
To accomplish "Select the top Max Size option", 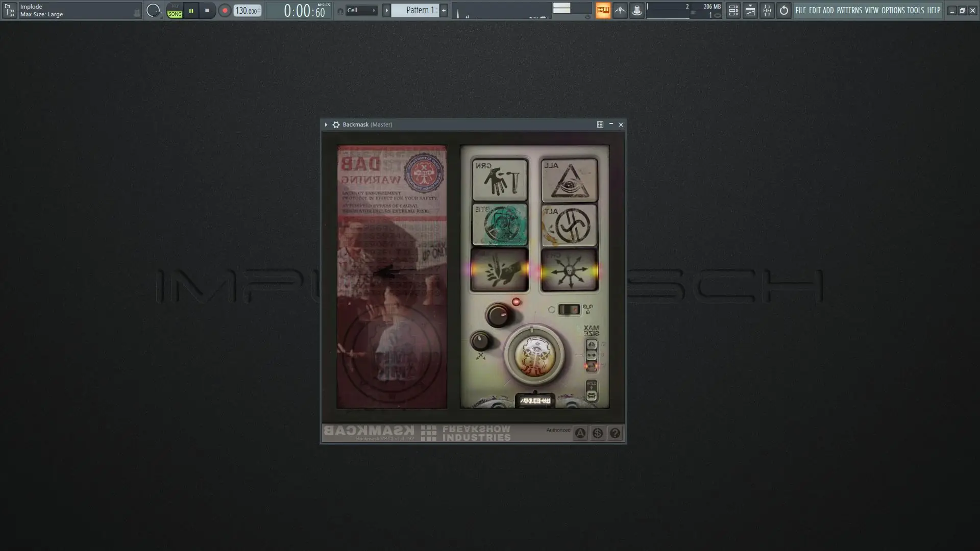I will pos(591,344).
